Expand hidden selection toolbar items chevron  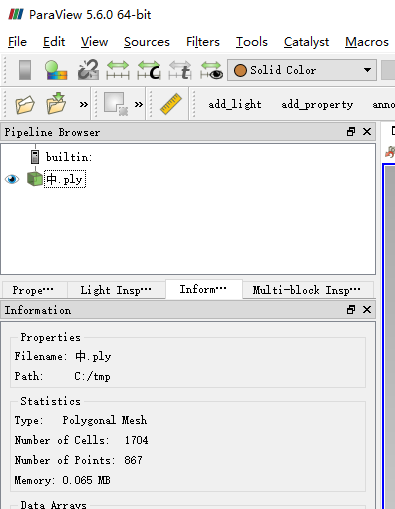[139, 105]
